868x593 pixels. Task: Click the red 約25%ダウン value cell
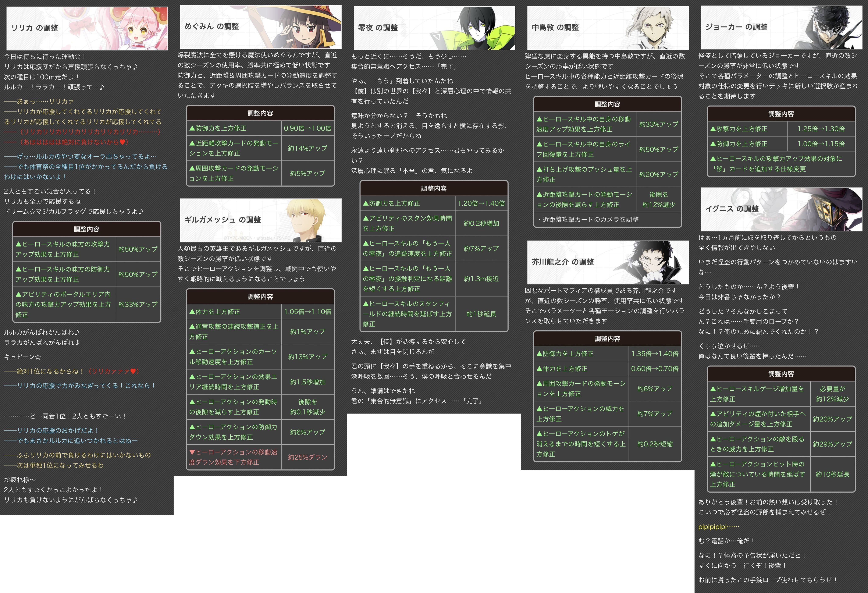point(307,457)
